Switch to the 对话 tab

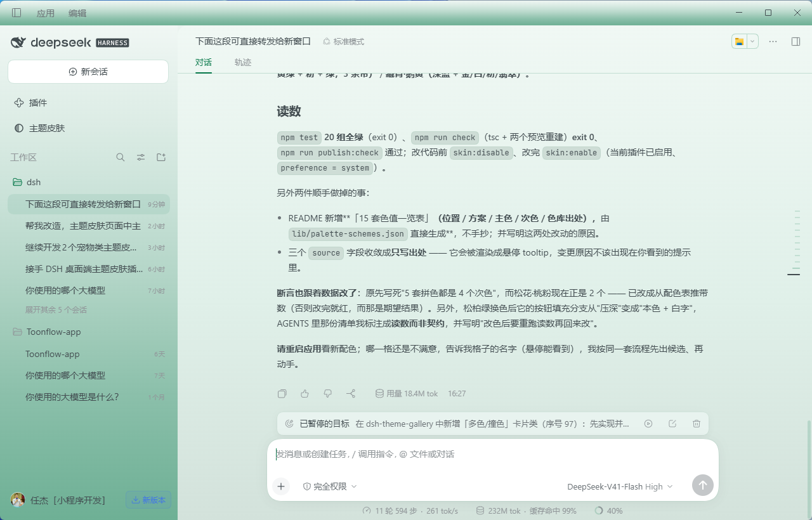pyautogui.click(x=204, y=62)
